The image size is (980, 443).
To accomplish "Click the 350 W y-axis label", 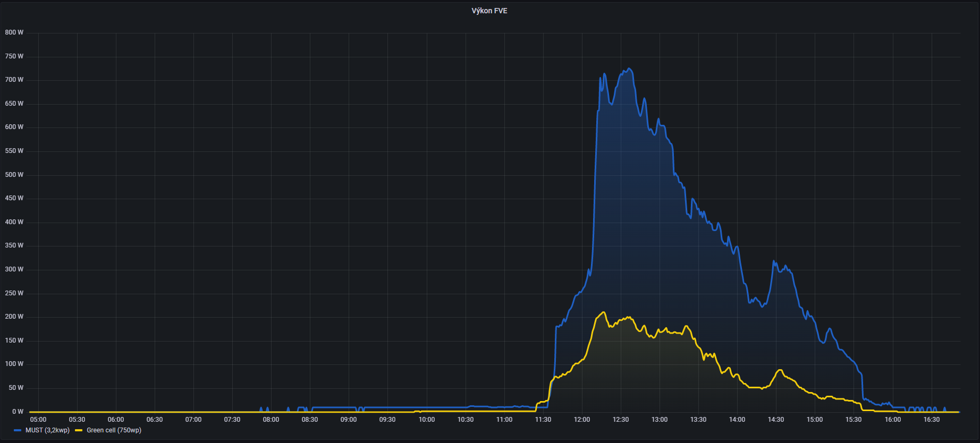I will (x=14, y=245).
